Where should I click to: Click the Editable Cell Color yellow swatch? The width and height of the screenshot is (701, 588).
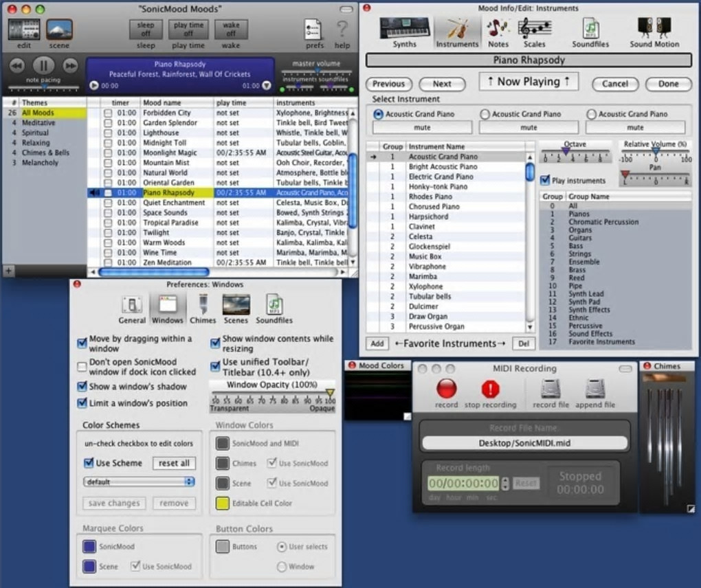click(223, 503)
